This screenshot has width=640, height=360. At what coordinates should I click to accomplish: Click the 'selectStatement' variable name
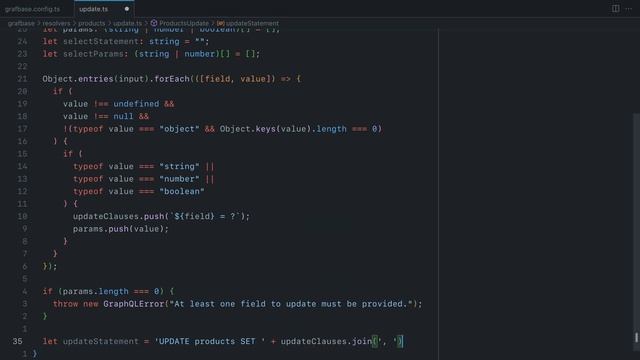point(101,41)
